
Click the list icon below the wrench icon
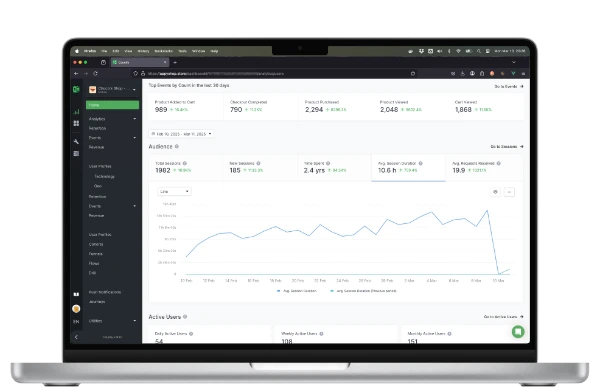point(76,153)
